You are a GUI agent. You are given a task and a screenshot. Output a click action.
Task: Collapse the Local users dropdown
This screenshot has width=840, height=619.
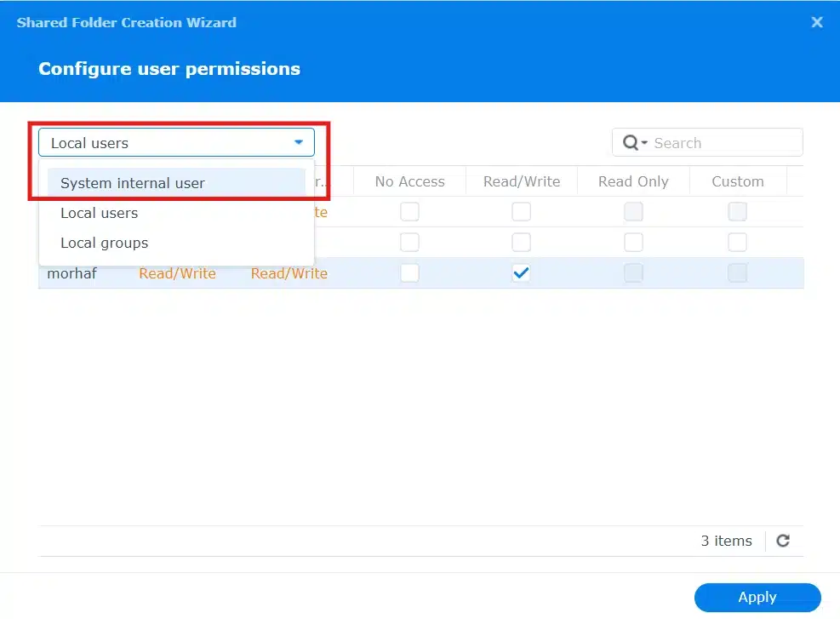[x=299, y=142]
